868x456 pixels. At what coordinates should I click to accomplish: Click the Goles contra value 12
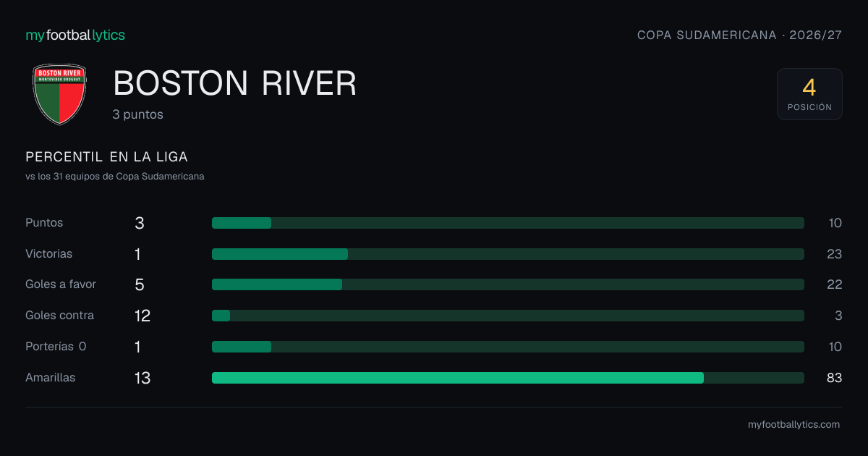pyautogui.click(x=142, y=316)
